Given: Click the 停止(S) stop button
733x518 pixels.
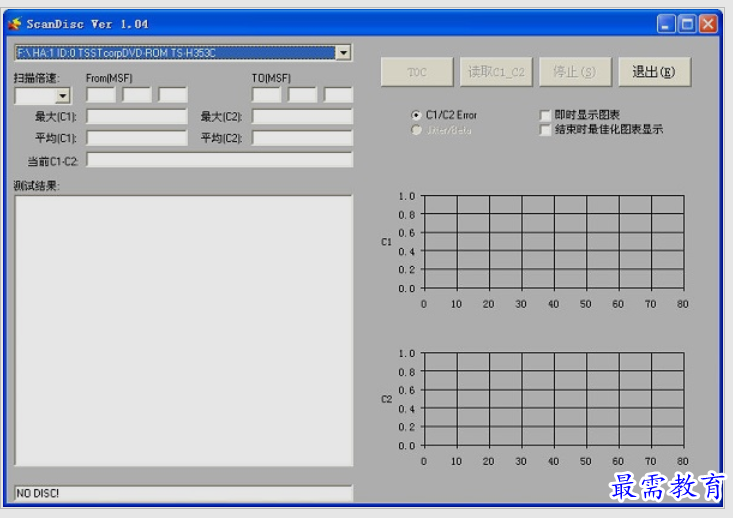Looking at the screenshot, I should point(575,72).
